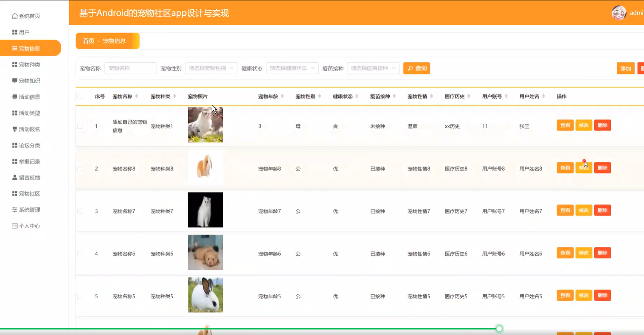This screenshot has height=335, width=644.
Task: Open the 宠物性别 gender dropdown
Action: click(x=211, y=68)
